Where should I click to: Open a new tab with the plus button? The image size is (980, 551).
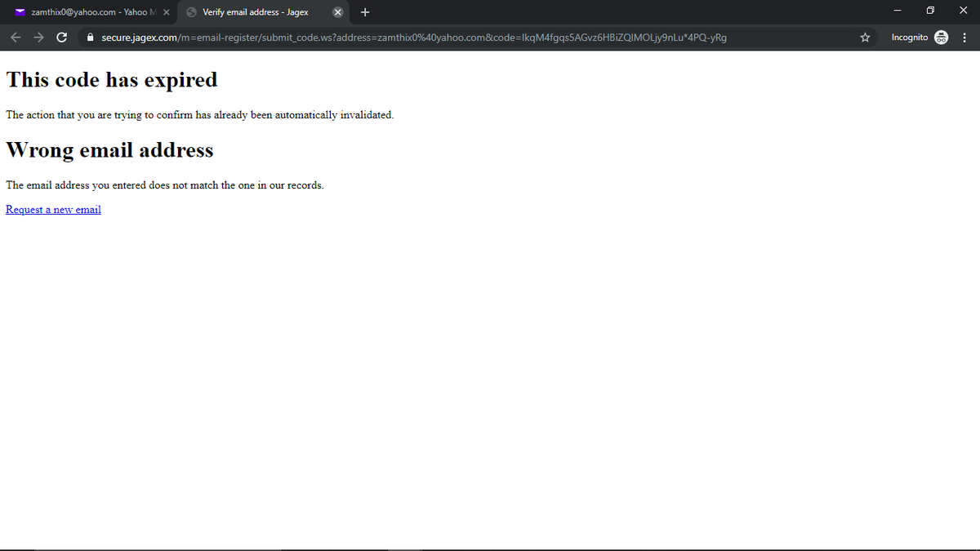click(364, 12)
